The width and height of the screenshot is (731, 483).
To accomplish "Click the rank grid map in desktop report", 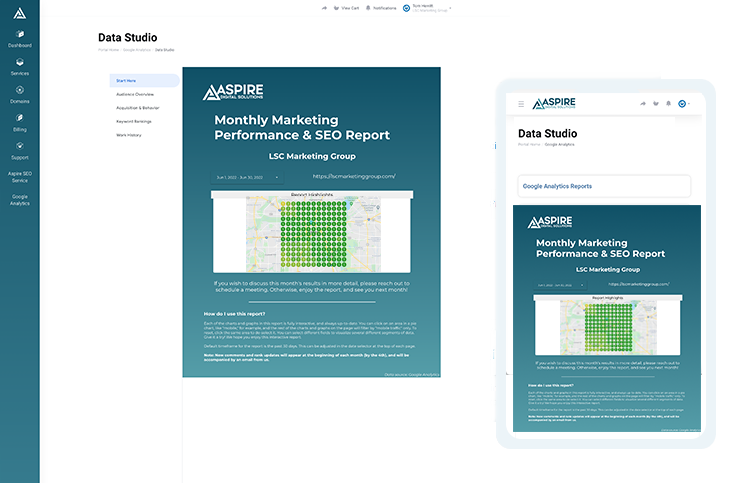I will [x=313, y=234].
